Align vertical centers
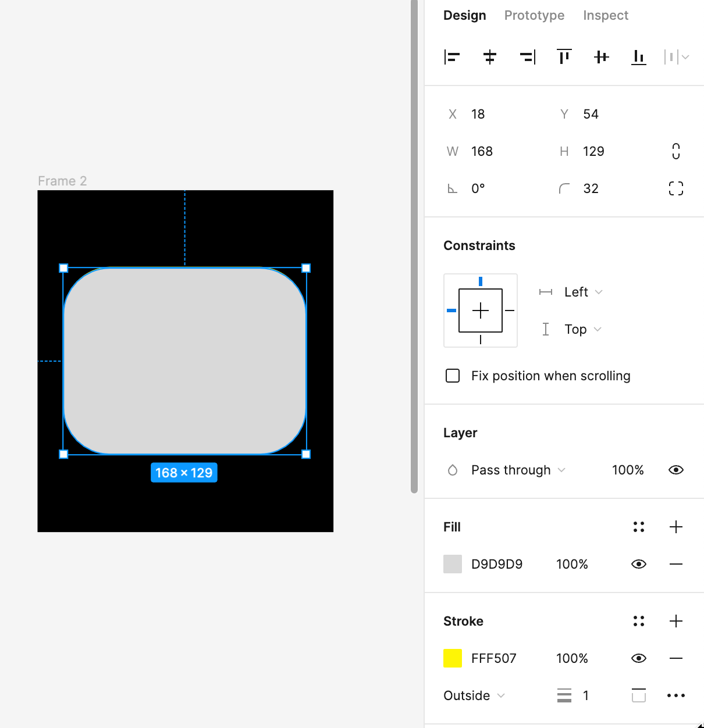 click(x=602, y=57)
